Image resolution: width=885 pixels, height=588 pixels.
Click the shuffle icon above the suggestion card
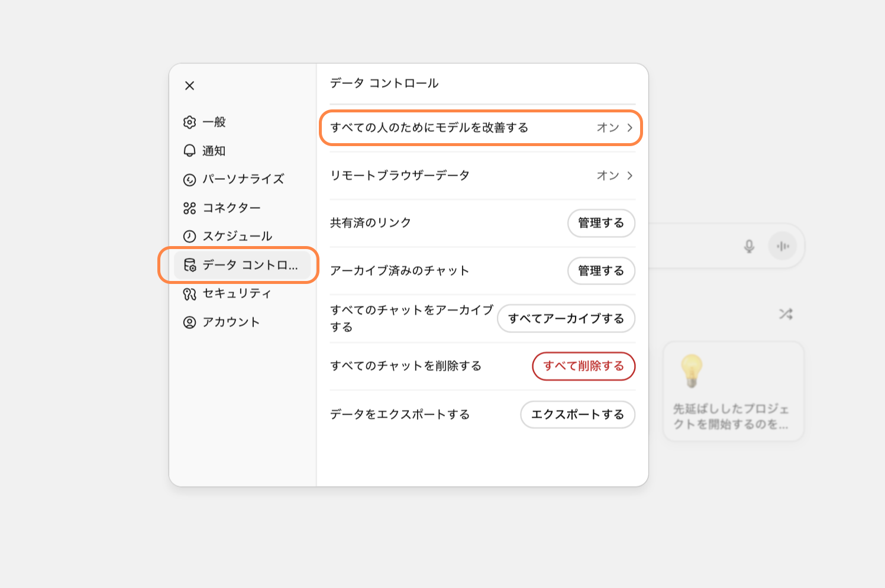pyautogui.click(x=786, y=314)
